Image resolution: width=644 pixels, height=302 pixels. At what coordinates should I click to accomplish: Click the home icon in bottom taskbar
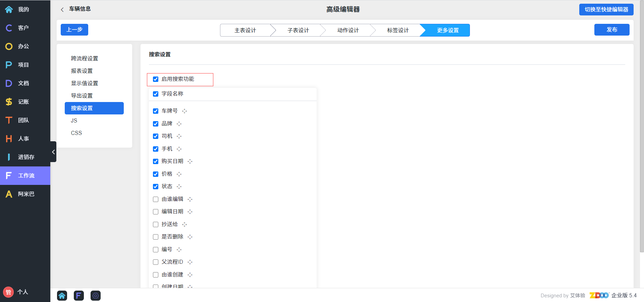[x=62, y=296]
